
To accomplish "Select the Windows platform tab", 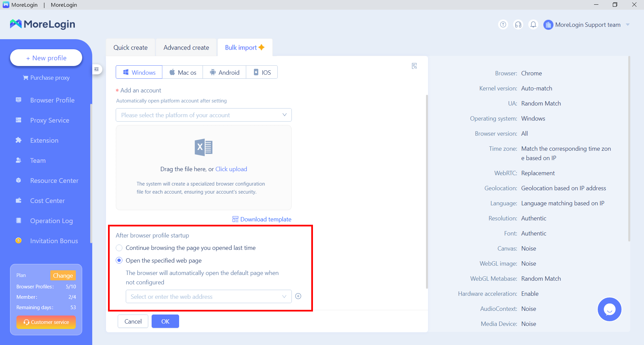I will [139, 72].
